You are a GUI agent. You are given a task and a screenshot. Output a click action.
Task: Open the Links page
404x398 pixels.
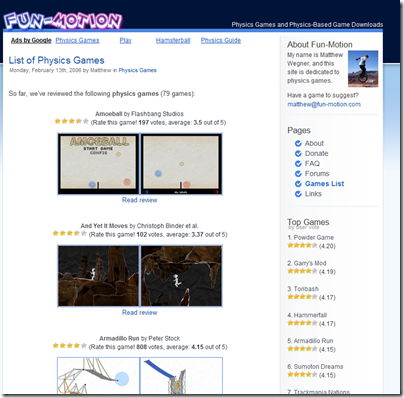coord(313,194)
